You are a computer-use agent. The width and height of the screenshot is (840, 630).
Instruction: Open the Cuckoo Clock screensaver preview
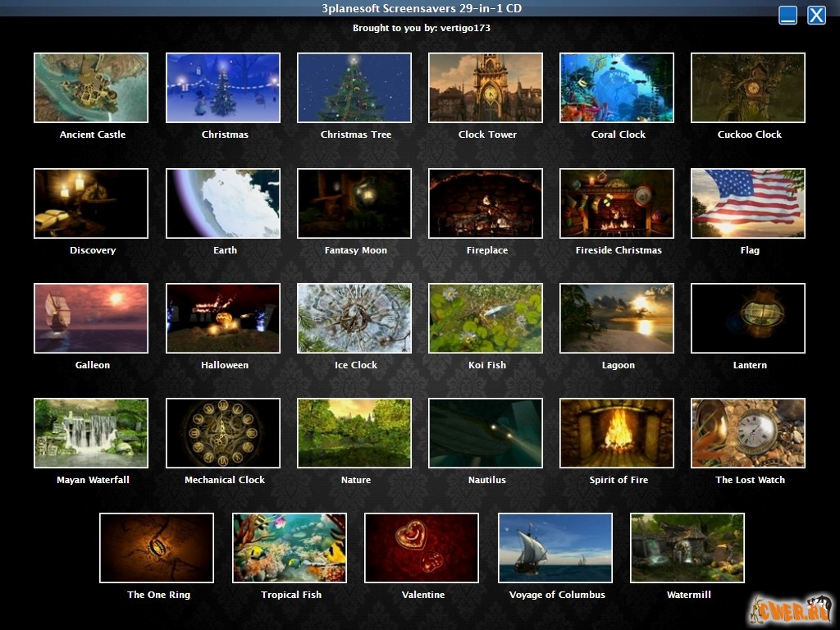(x=747, y=88)
